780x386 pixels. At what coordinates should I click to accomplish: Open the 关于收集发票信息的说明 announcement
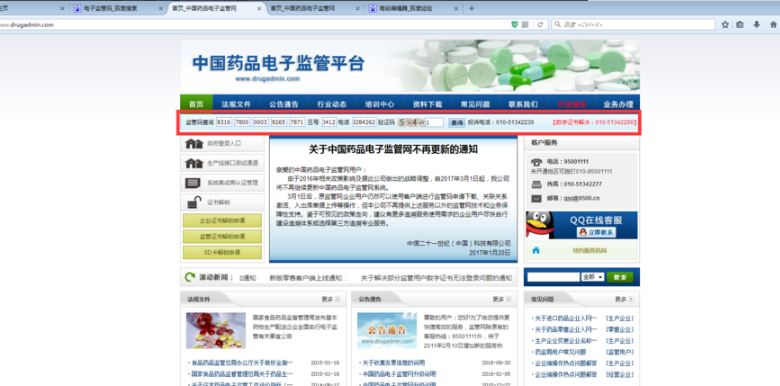point(393,363)
